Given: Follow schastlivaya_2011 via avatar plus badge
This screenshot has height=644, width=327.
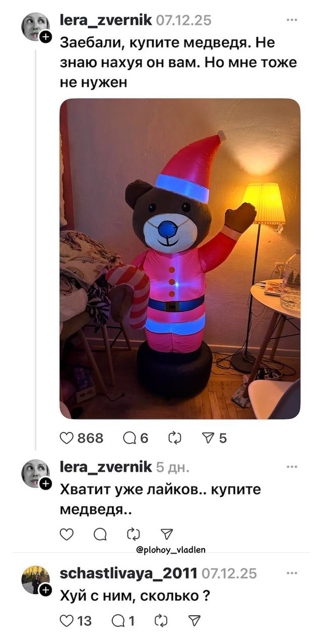Looking at the screenshot, I should 45,590.
